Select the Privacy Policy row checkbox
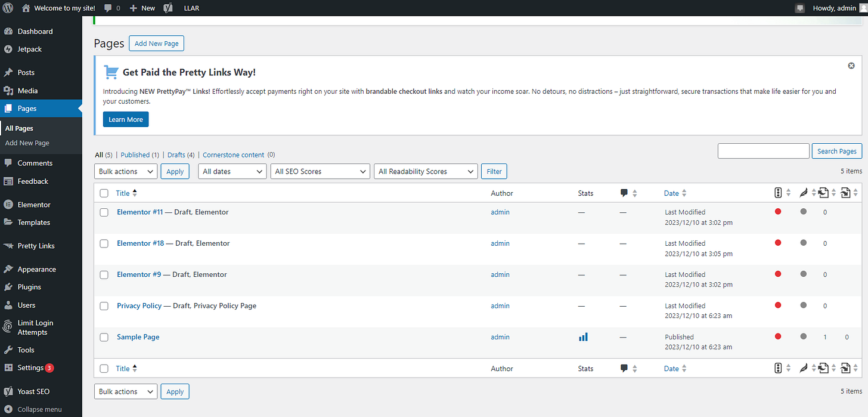Viewport: 868px width, 417px height. coord(104,306)
